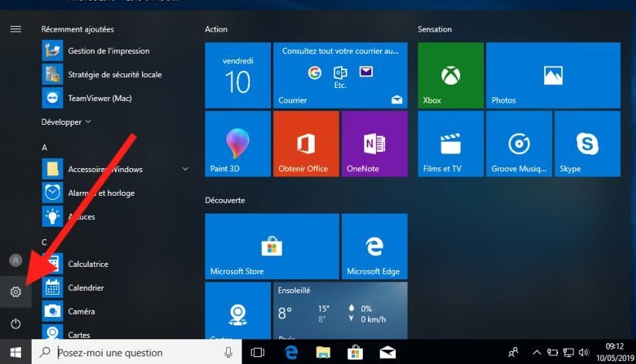
Task: Open the Skype tile
Action: (x=587, y=144)
